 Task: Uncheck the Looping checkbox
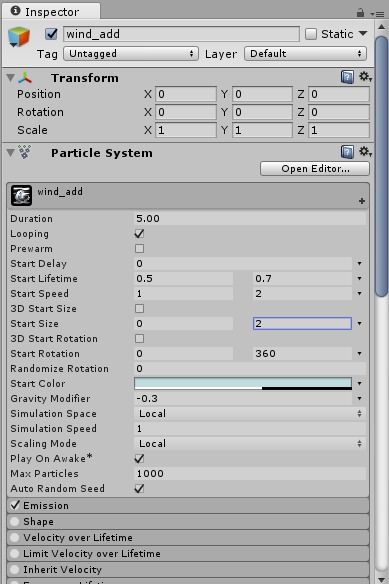pyautogui.click(x=139, y=234)
